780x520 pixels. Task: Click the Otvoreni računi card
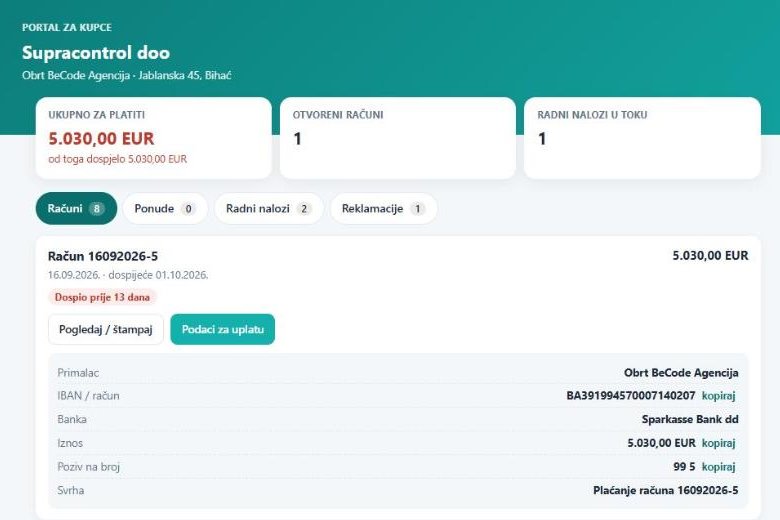click(x=398, y=138)
